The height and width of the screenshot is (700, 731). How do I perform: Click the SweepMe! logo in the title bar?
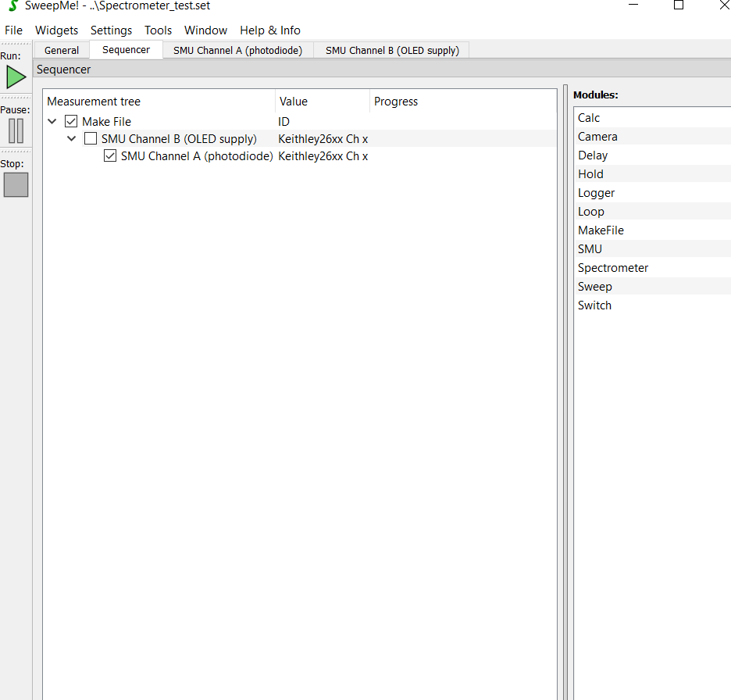pyautogui.click(x=13, y=5)
